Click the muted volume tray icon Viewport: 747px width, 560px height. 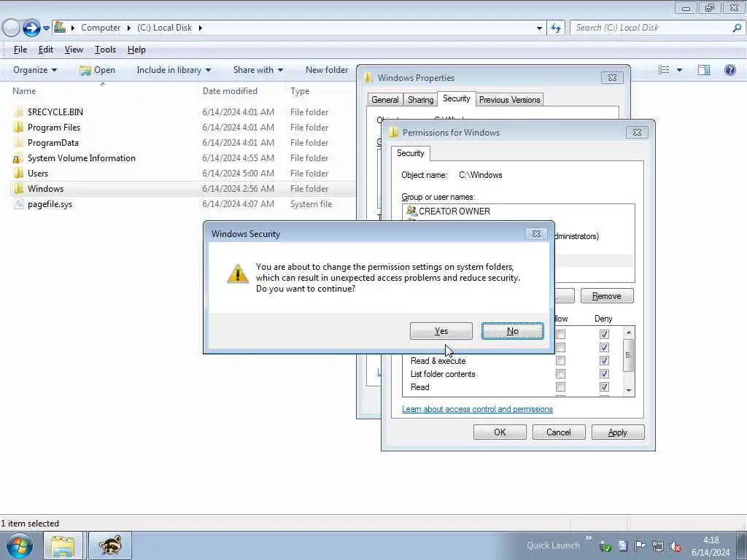click(676, 546)
